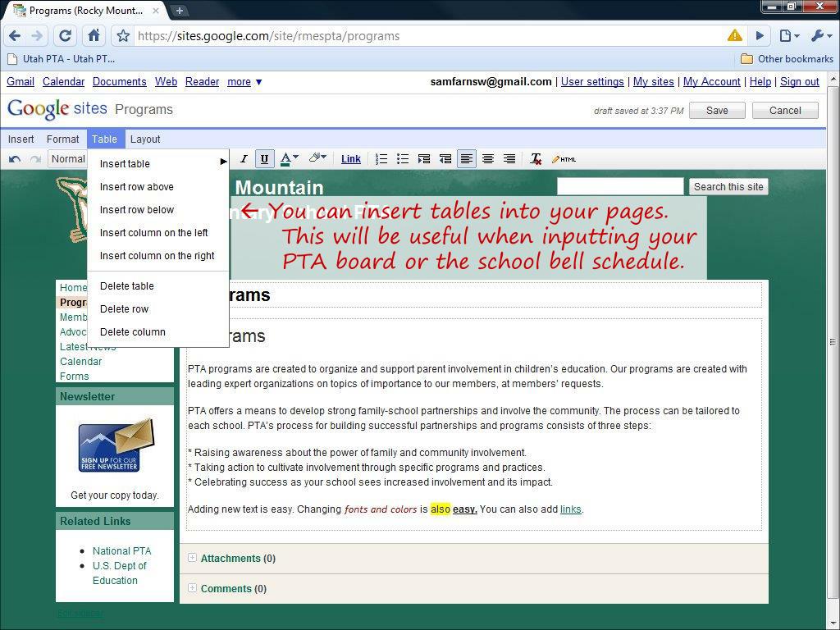The height and width of the screenshot is (630, 840).
Task: Center align the text
Action: [488, 158]
